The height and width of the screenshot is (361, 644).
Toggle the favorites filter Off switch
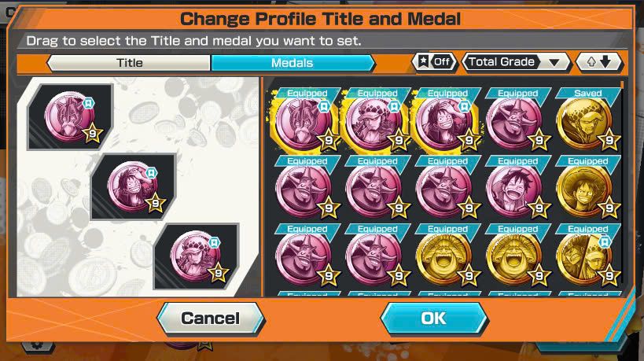(435, 62)
